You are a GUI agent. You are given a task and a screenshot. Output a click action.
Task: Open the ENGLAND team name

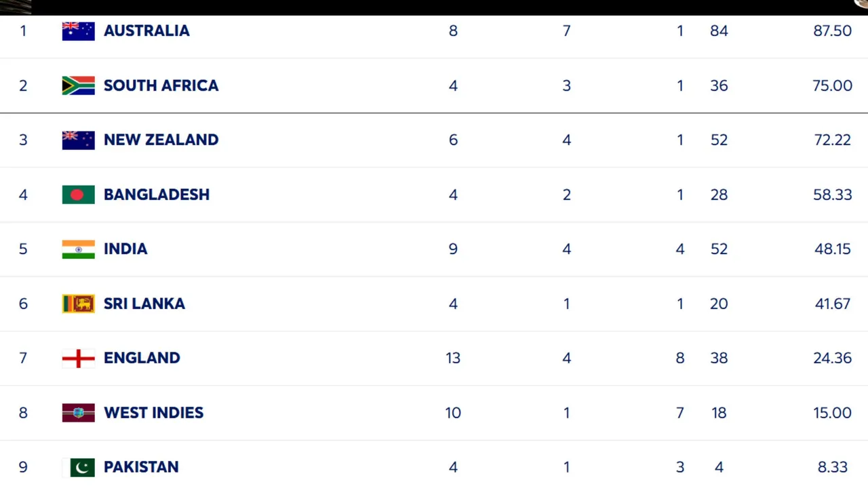(142, 358)
